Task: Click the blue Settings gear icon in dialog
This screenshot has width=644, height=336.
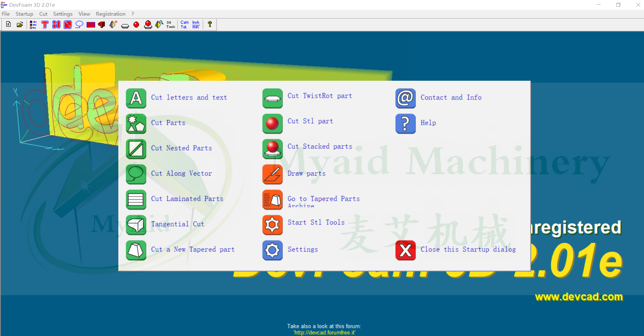Action: [272, 250]
